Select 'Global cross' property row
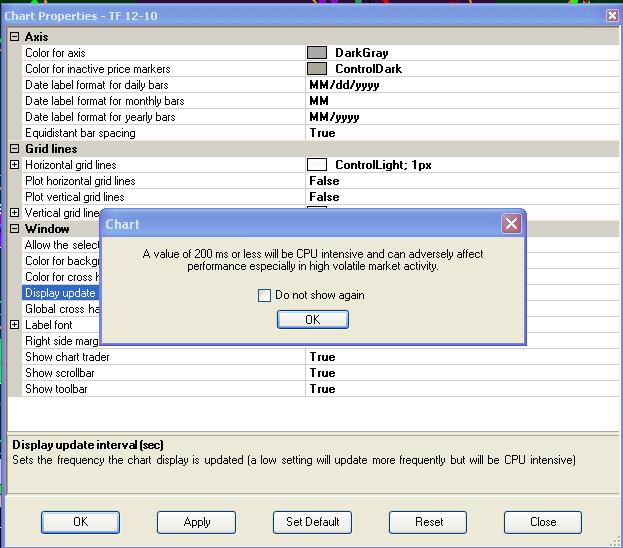Image resolution: width=623 pixels, height=548 pixels. (60, 309)
